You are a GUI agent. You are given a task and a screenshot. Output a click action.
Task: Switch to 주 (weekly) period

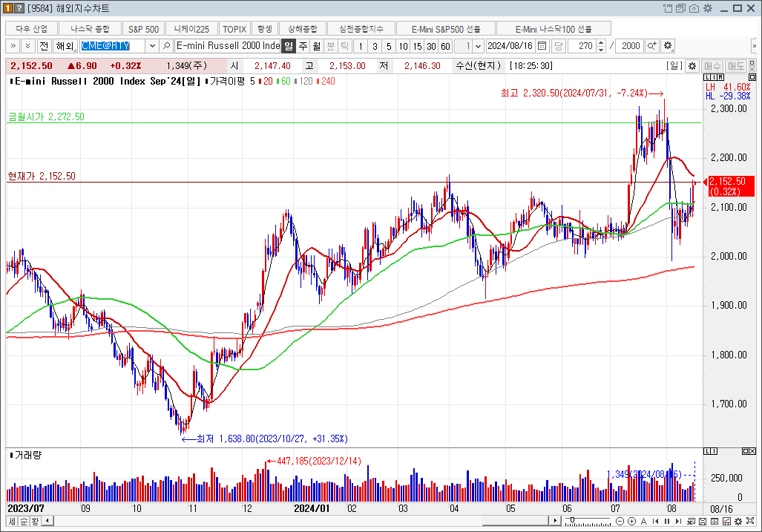(303, 46)
